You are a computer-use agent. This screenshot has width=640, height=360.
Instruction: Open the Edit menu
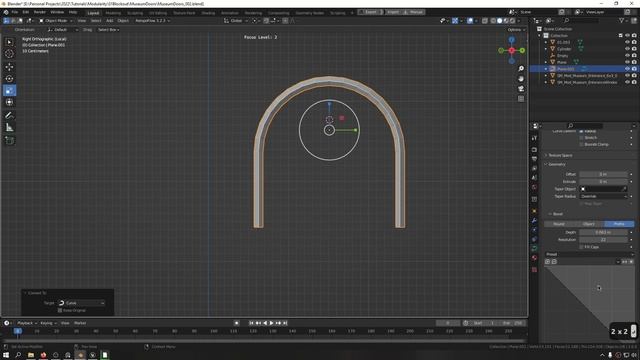click(26, 12)
